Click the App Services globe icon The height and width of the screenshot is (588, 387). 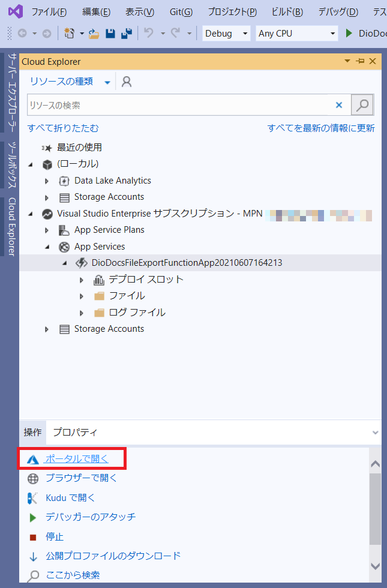[64, 247]
